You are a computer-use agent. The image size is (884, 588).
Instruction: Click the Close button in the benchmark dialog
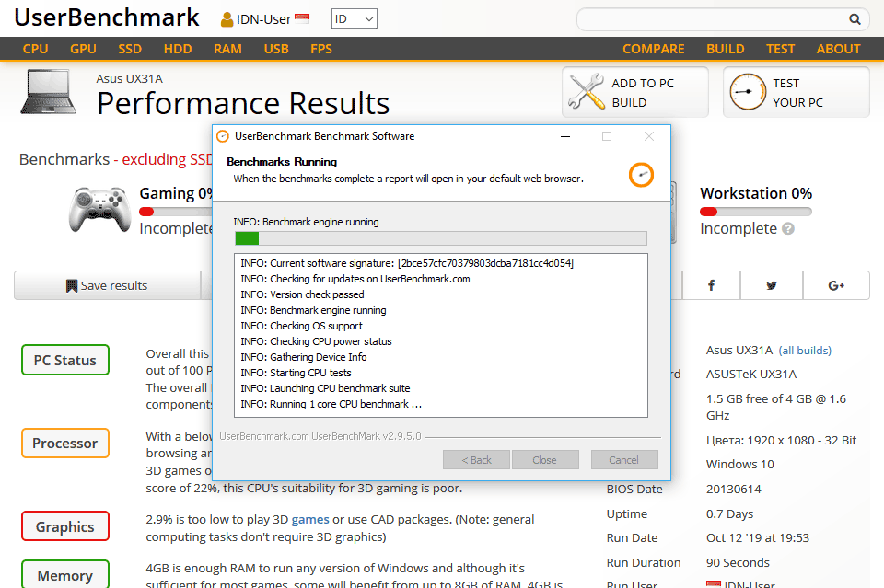pos(544,459)
